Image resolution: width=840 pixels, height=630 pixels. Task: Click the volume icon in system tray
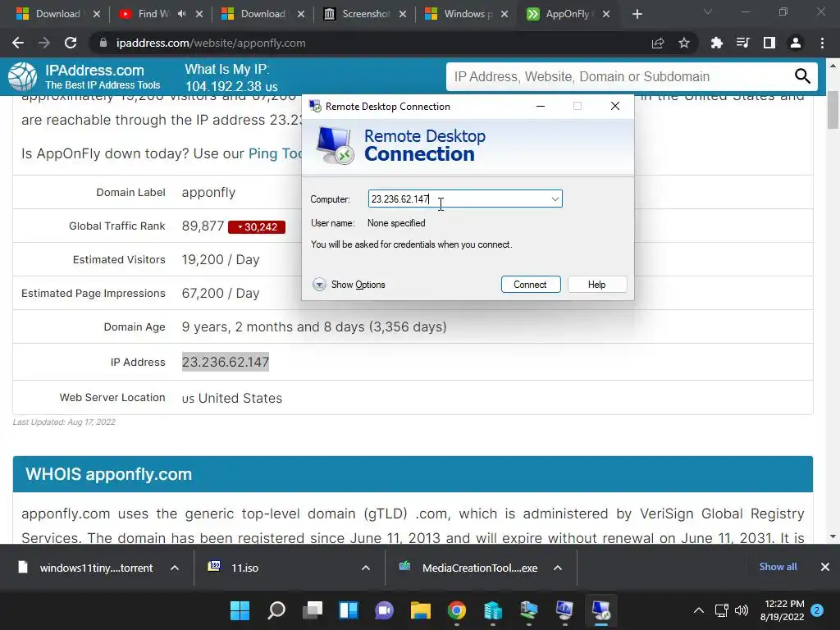point(742,610)
